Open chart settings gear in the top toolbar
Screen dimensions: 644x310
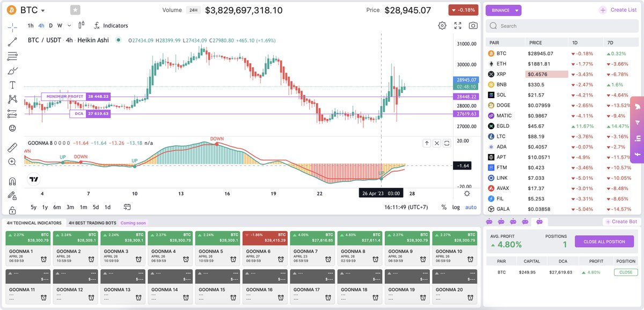click(x=442, y=25)
